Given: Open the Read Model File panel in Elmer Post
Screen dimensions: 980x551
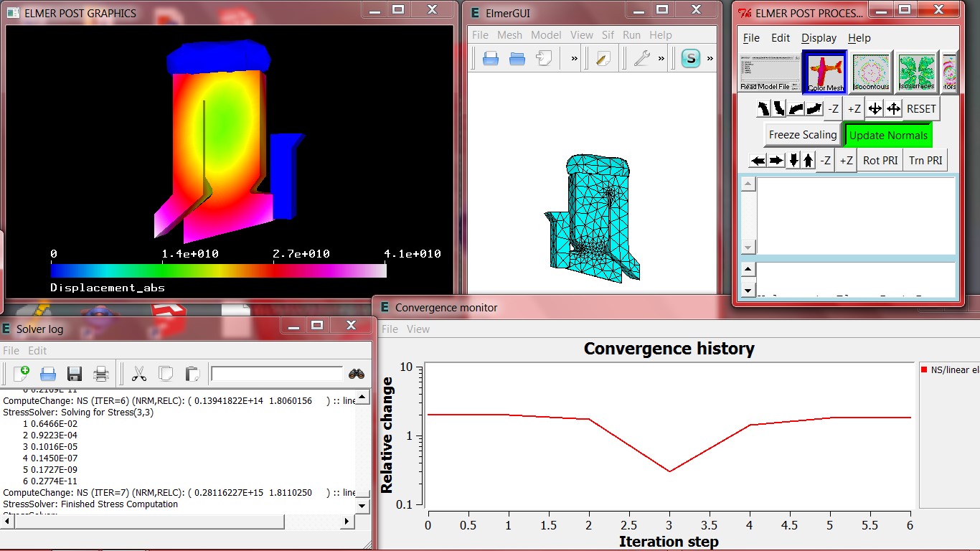Looking at the screenshot, I should pos(770,72).
